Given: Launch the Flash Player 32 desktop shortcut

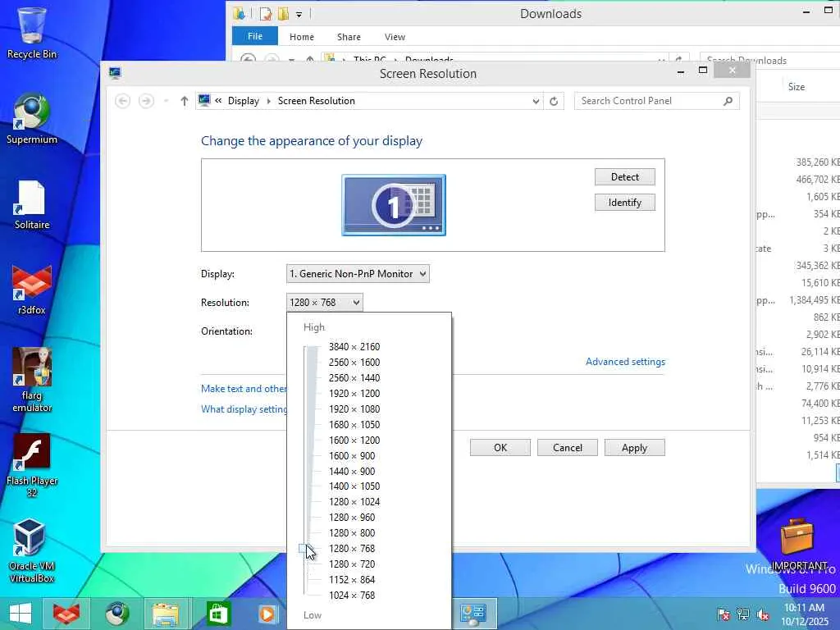Looking at the screenshot, I should click(x=32, y=466).
